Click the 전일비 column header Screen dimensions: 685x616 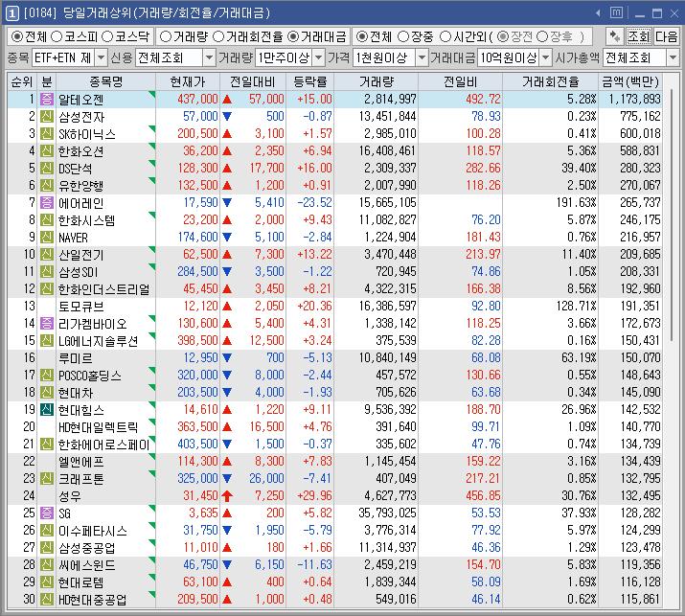click(x=460, y=81)
